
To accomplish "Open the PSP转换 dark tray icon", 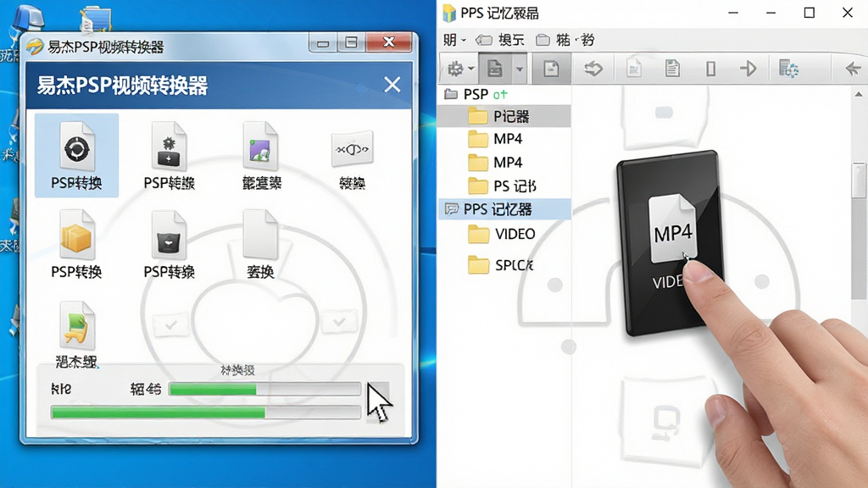I will pos(169,243).
